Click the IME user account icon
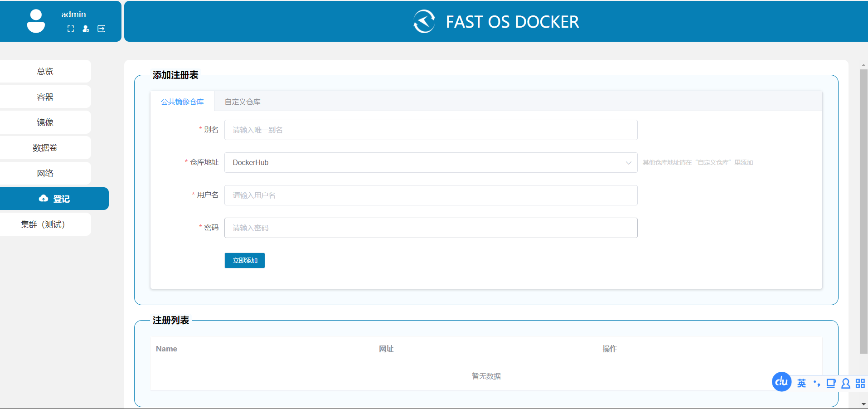Viewport: 868px width, 409px height. tap(845, 384)
